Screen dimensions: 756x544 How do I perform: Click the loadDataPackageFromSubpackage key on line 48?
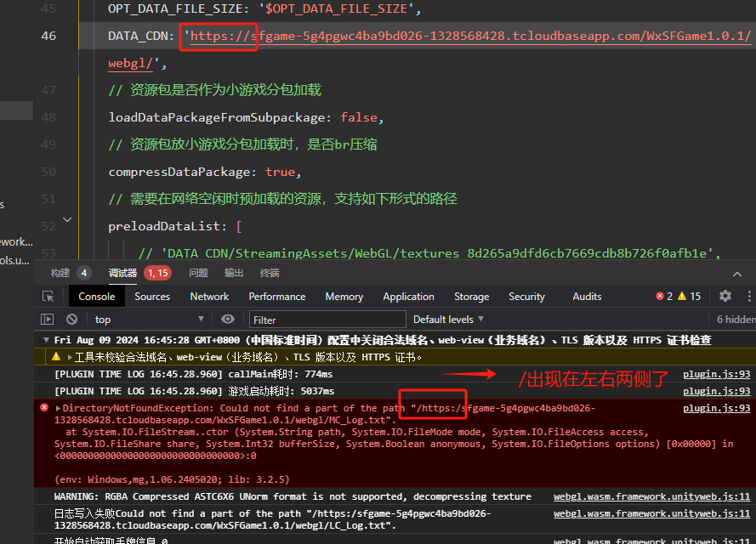point(217,117)
